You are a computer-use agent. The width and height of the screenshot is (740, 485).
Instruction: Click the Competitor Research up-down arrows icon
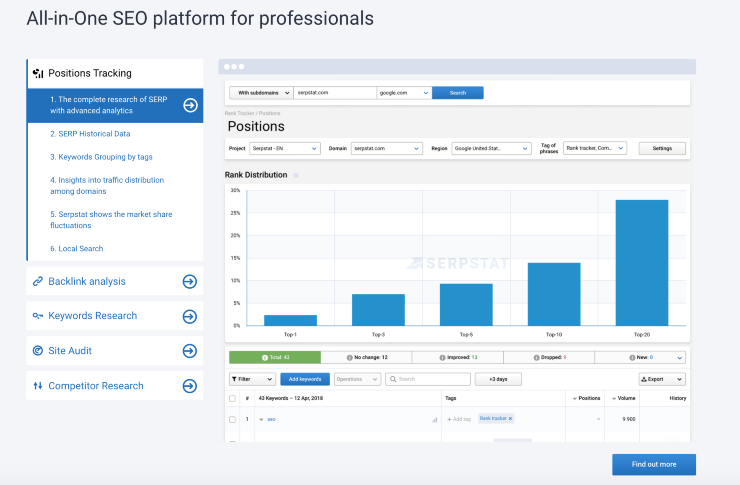[38, 386]
